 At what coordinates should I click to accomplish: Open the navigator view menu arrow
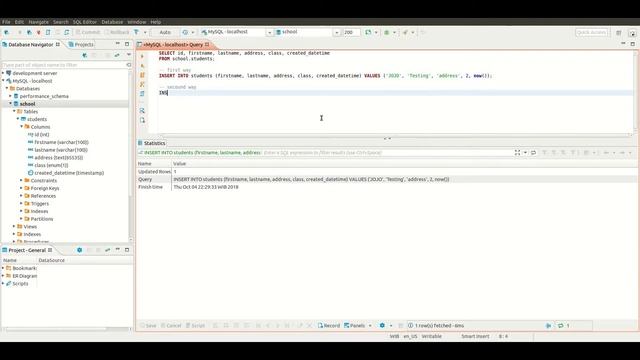(129, 55)
